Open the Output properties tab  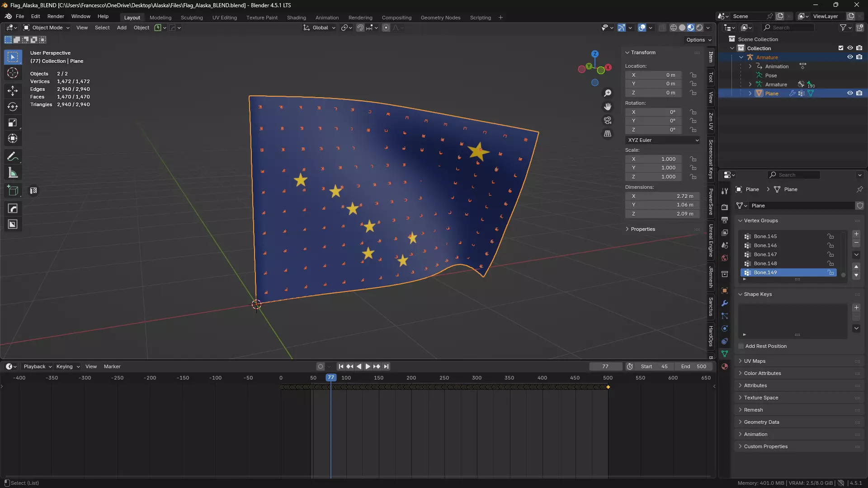[725, 220]
